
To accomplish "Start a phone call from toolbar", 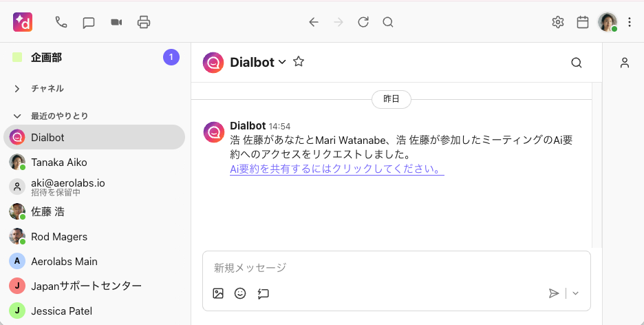I will click(x=61, y=22).
